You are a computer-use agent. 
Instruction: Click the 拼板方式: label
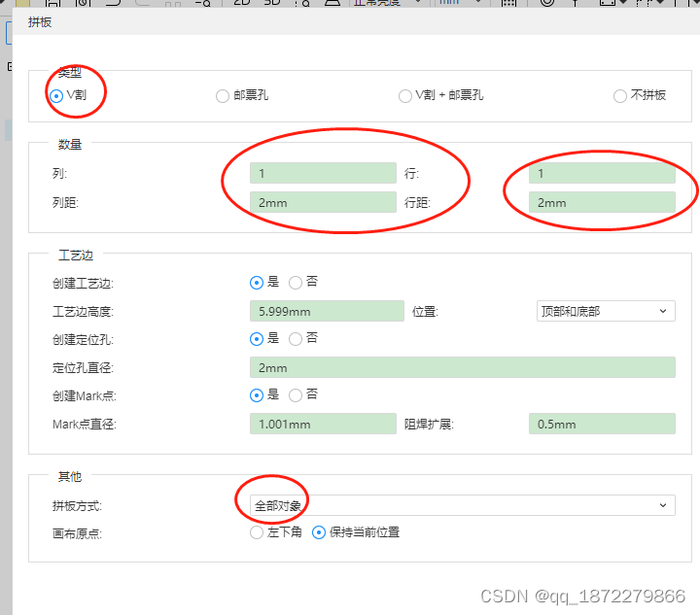pyautogui.click(x=77, y=506)
